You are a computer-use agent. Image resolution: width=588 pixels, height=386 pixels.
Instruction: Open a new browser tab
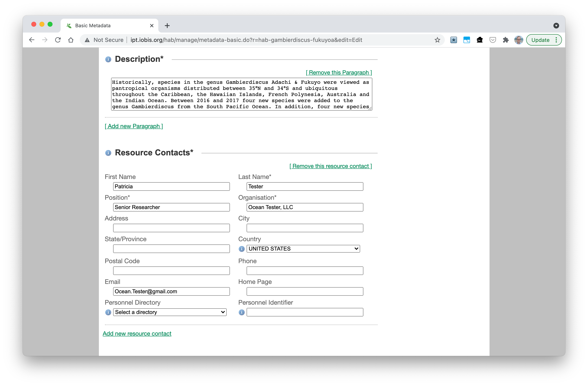[167, 25]
